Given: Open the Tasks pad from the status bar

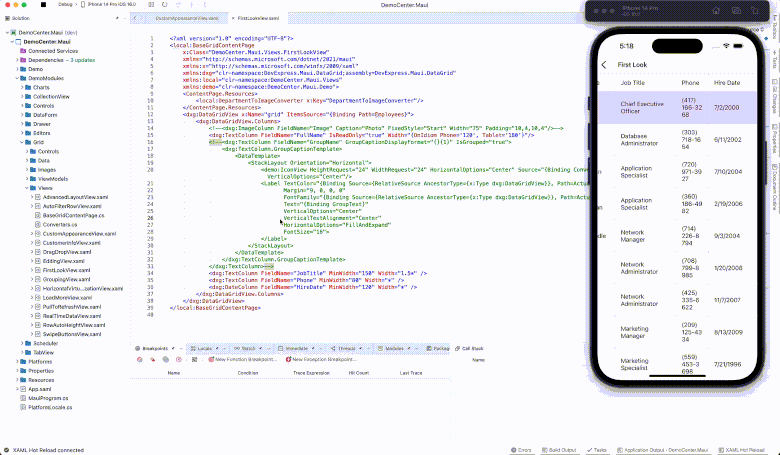Looking at the screenshot, I should (597, 450).
